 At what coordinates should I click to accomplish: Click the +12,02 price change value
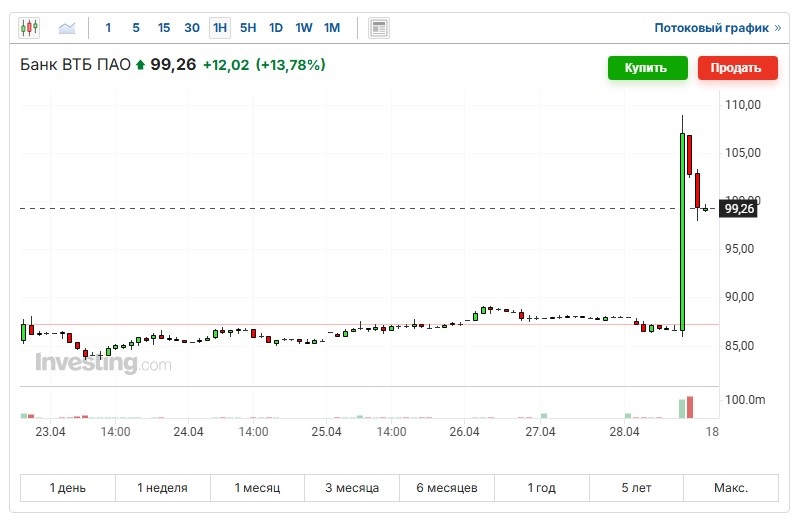(x=226, y=65)
